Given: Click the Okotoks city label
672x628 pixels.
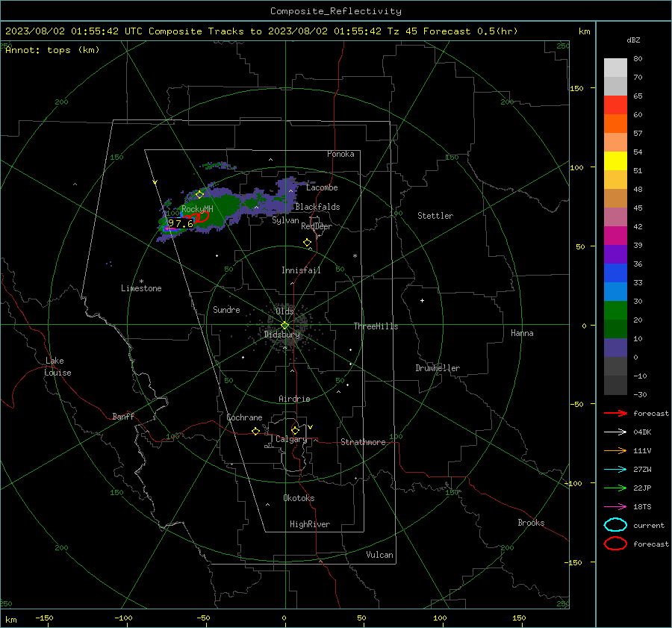Looking at the screenshot, I should pos(299,498).
